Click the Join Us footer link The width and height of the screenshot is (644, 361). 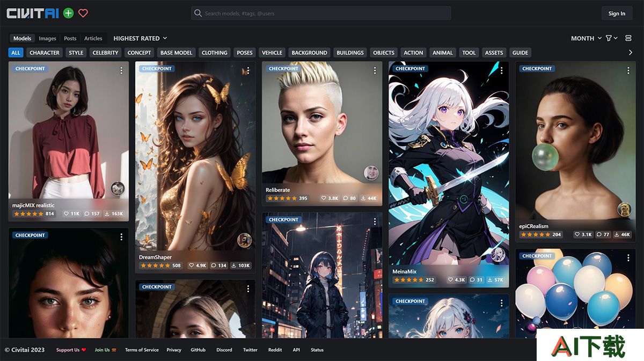(105, 350)
